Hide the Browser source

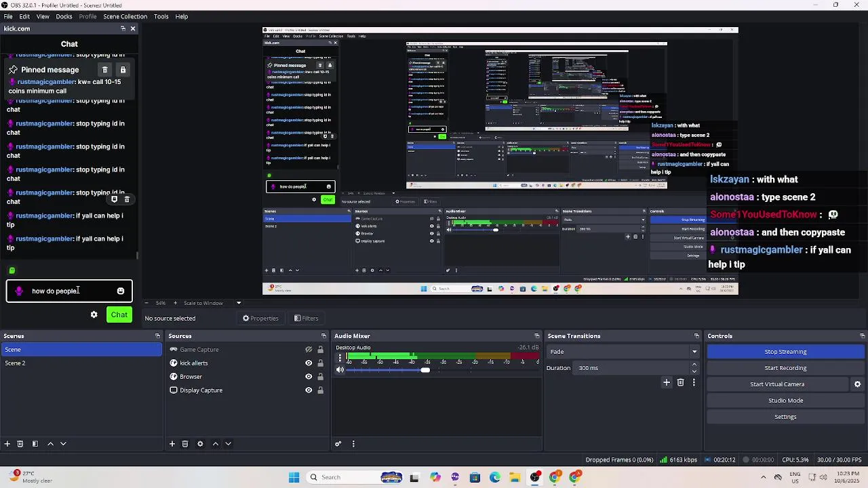(x=309, y=377)
